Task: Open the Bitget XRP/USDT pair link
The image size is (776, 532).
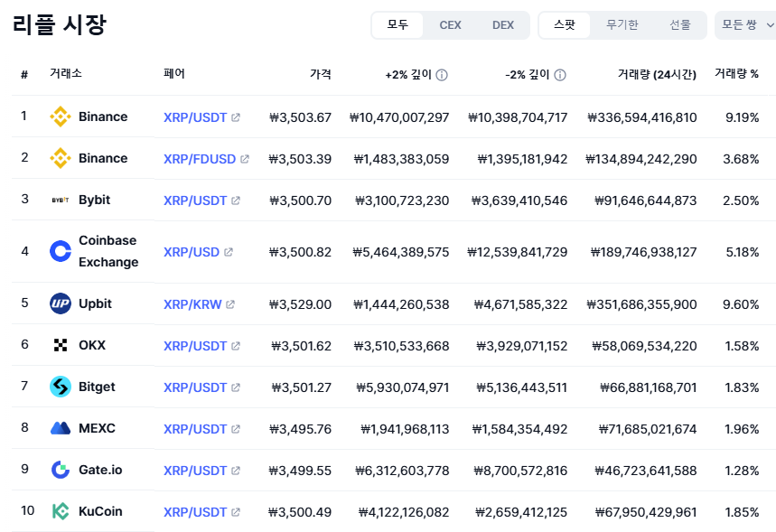Action: [x=195, y=387]
